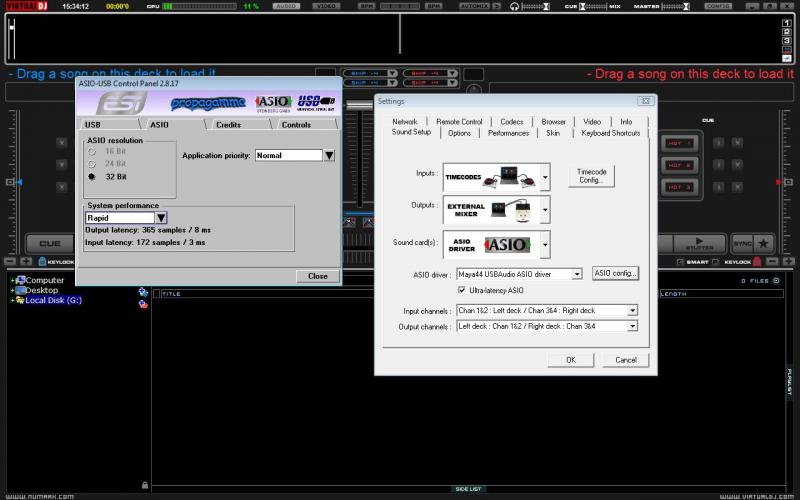Click the Timecode Config... button
Image resolution: width=800 pixels, height=500 pixels.
(x=591, y=176)
